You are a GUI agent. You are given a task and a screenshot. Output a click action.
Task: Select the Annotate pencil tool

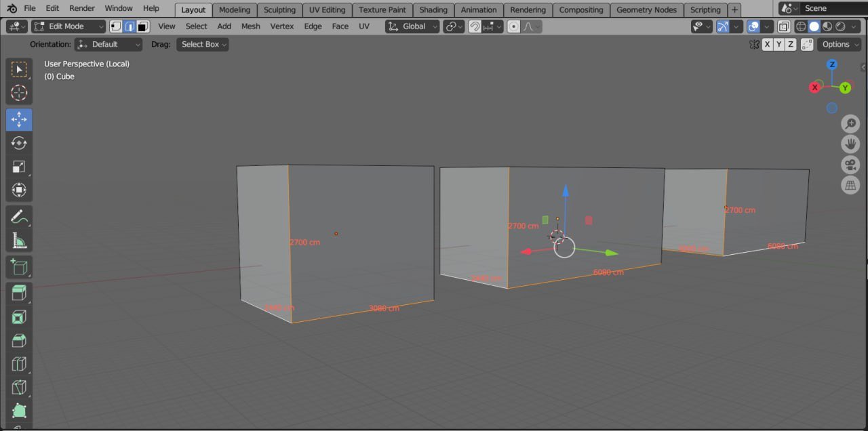(19, 217)
